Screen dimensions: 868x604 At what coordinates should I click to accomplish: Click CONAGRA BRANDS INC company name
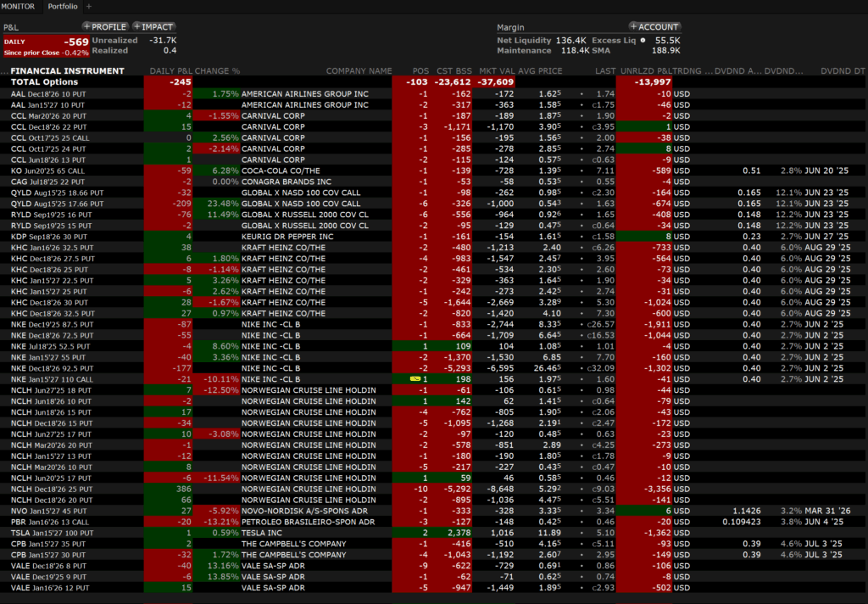tap(287, 182)
